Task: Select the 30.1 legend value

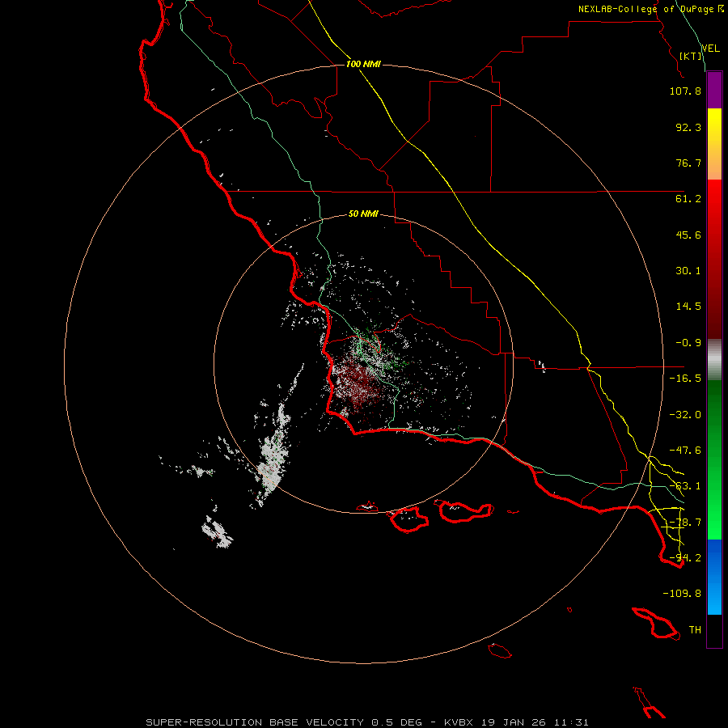Action: [688, 271]
